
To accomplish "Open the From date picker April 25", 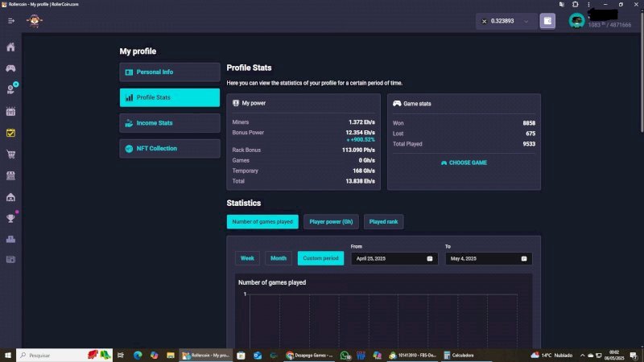I will (x=392, y=258).
